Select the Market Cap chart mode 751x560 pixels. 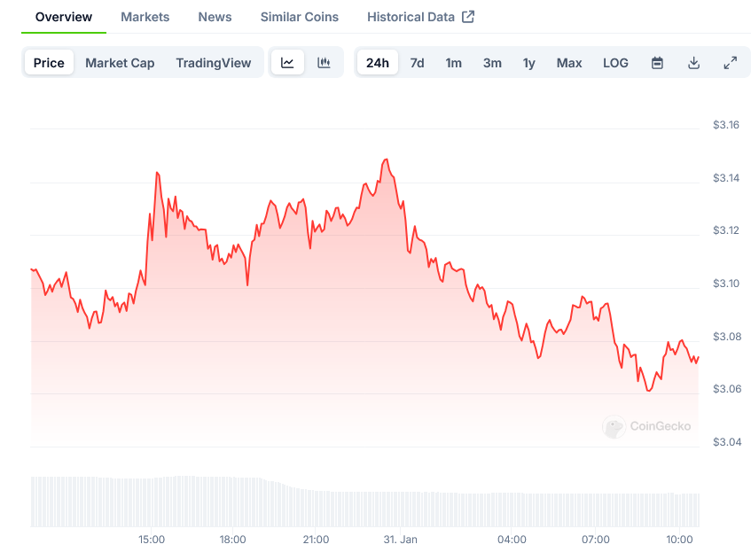pyautogui.click(x=120, y=63)
